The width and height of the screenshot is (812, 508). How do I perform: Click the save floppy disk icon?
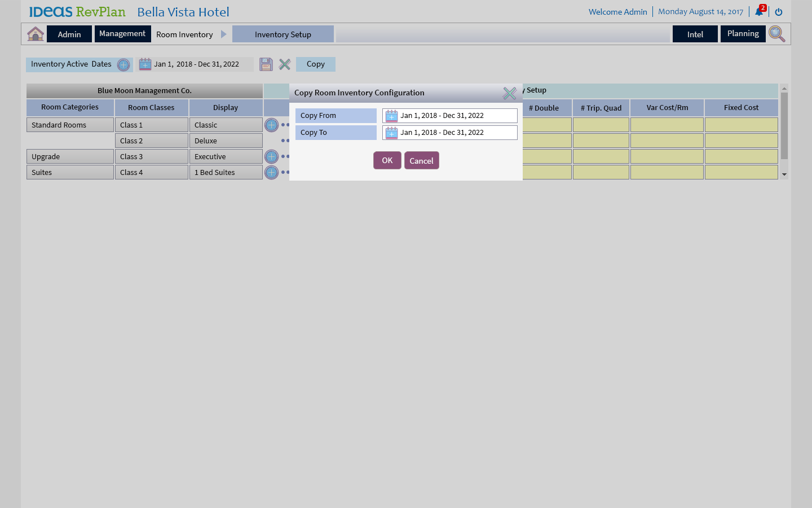pyautogui.click(x=266, y=64)
